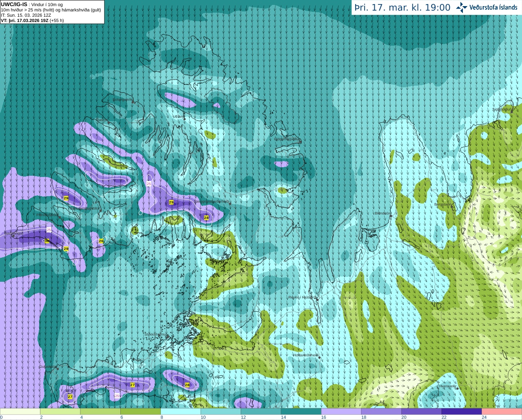Screen dimensions: 522x420
Task: Click the '10m hviður > 25 m/s' description line
Action: pyautogui.click(x=51, y=10)
